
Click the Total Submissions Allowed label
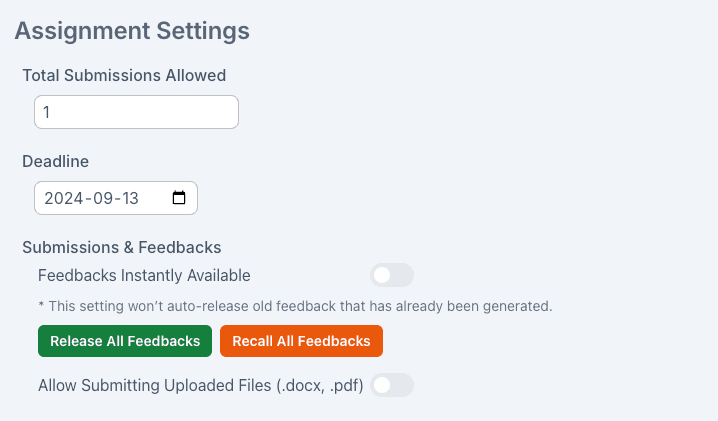[x=124, y=76]
